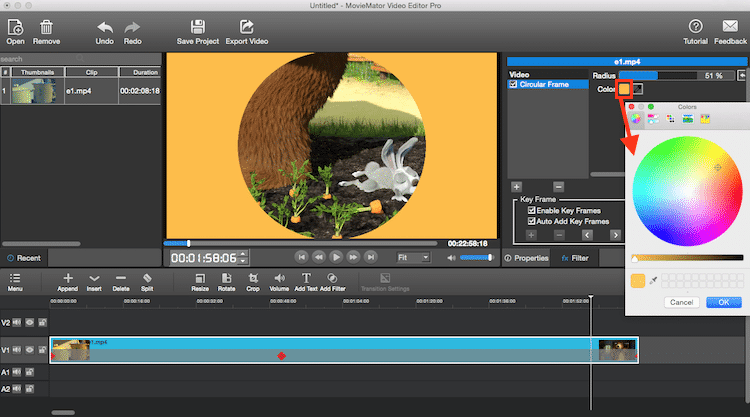This screenshot has height=417, width=750.
Task: Toggle Enable Key Frames checkbox
Action: (x=531, y=210)
